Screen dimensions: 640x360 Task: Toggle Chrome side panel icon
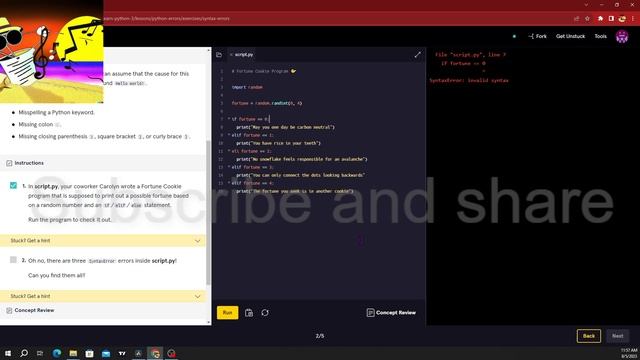pyautogui.click(x=611, y=18)
